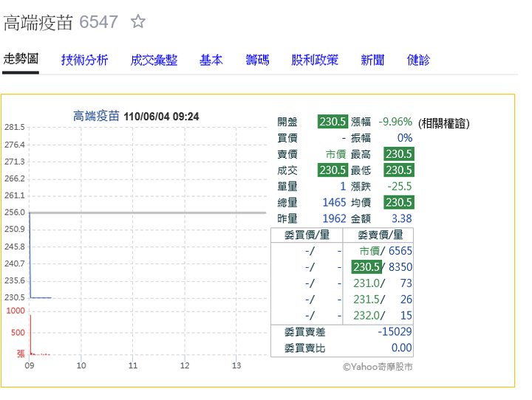Add stock to favorites with star icon
This screenshot has height=400, width=532.
coord(138,21)
